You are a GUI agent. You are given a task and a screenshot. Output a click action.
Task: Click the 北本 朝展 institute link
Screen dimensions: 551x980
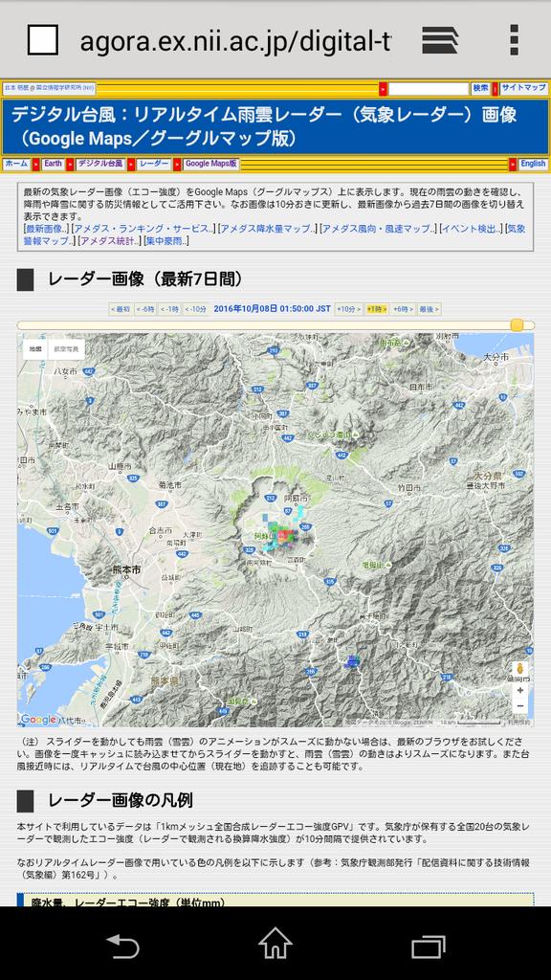[50, 89]
